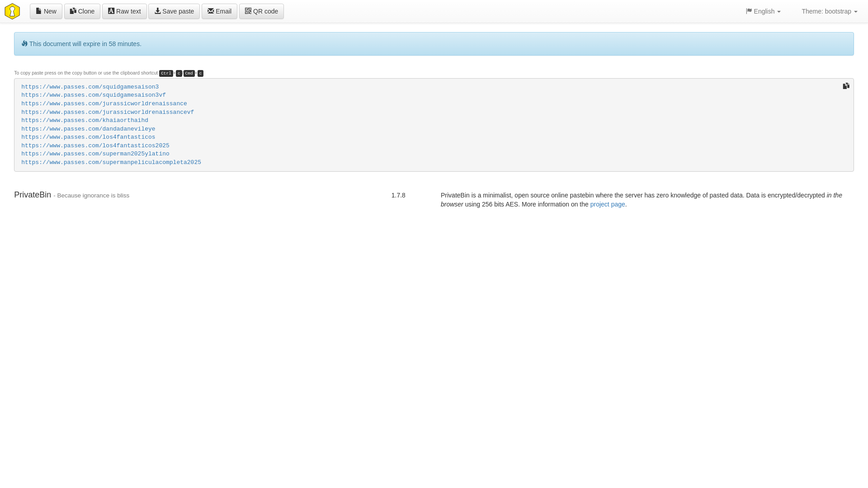Show the QR code
Viewport: 868px width, 488px height.
pyautogui.click(x=261, y=11)
